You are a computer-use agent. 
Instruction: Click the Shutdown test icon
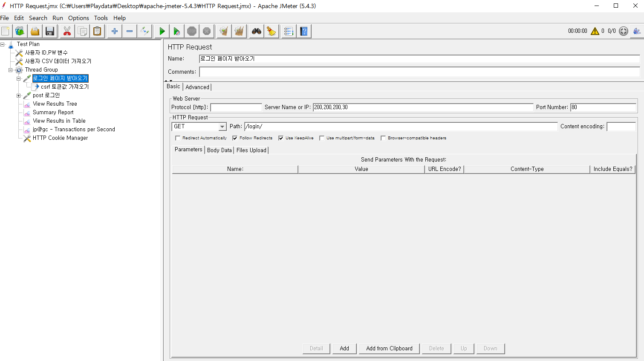207,31
